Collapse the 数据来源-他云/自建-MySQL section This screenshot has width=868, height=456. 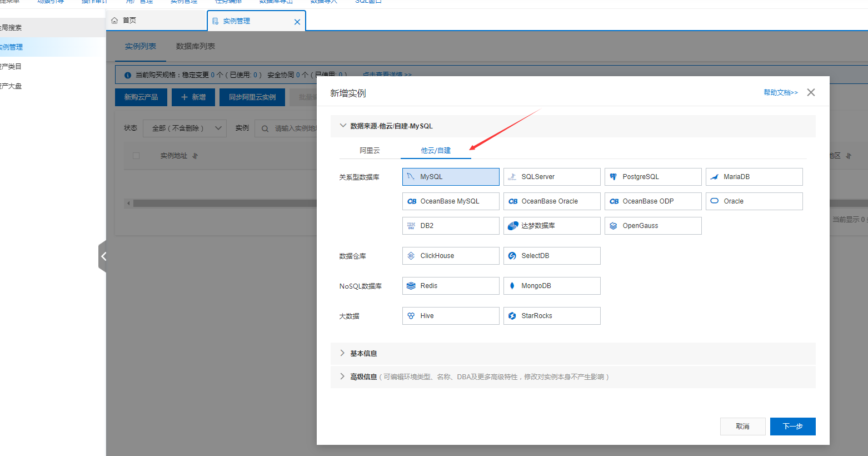[x=343, y=126]
